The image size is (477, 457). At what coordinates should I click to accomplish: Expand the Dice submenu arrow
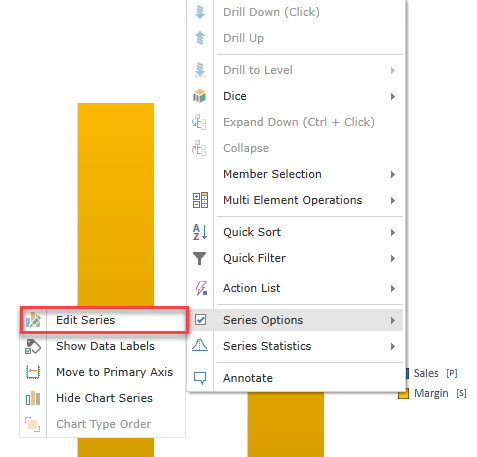(x=393, y=96)
